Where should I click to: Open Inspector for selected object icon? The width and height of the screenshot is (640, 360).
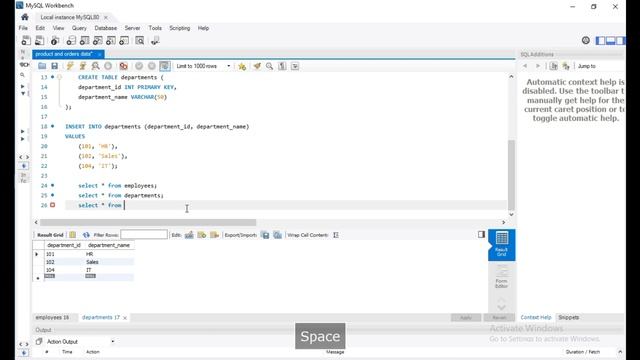point(55,40)
